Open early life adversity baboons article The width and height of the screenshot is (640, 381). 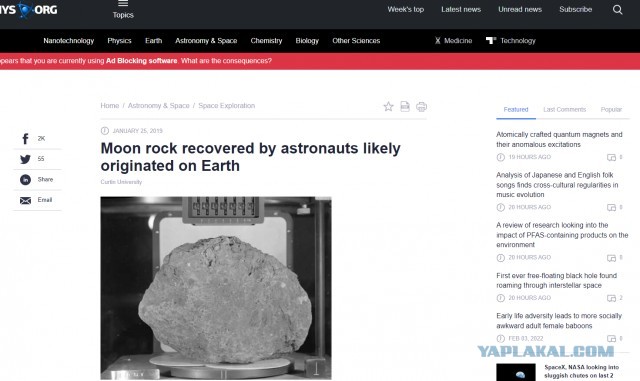coord(559,321)
